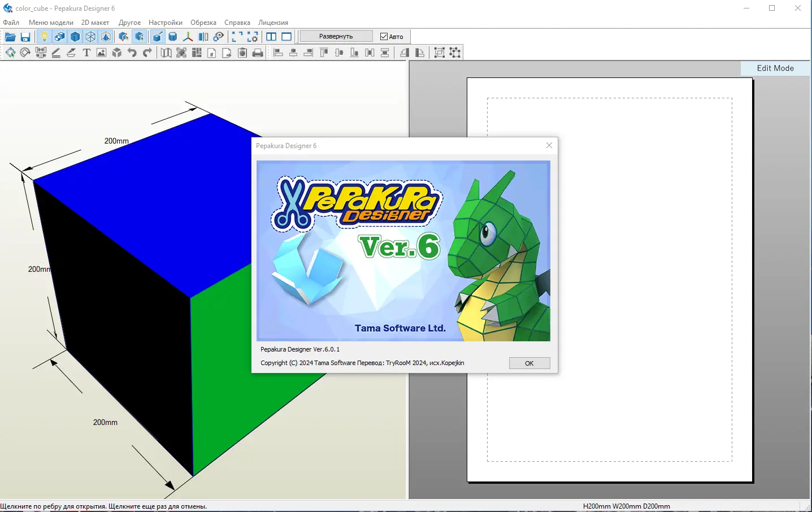The height and width of the screenshot is (512, 812).
Task: Click the printer icon
Action: (258, 53)
